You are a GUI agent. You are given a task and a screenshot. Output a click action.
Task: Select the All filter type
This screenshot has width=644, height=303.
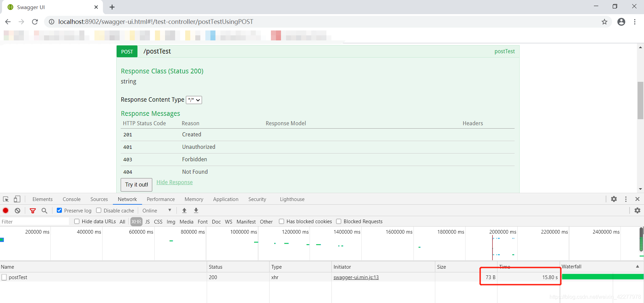tap(122, 222)
